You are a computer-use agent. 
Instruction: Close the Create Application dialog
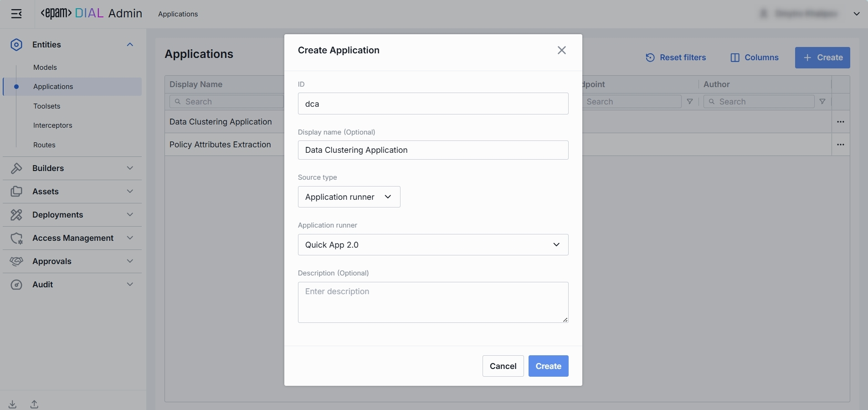(x=561, y=50)
